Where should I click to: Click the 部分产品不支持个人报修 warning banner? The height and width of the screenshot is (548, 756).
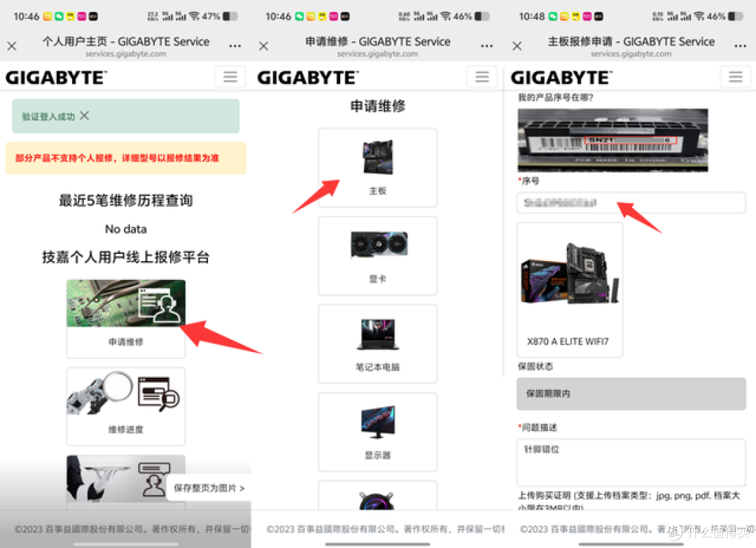[126, 158]
